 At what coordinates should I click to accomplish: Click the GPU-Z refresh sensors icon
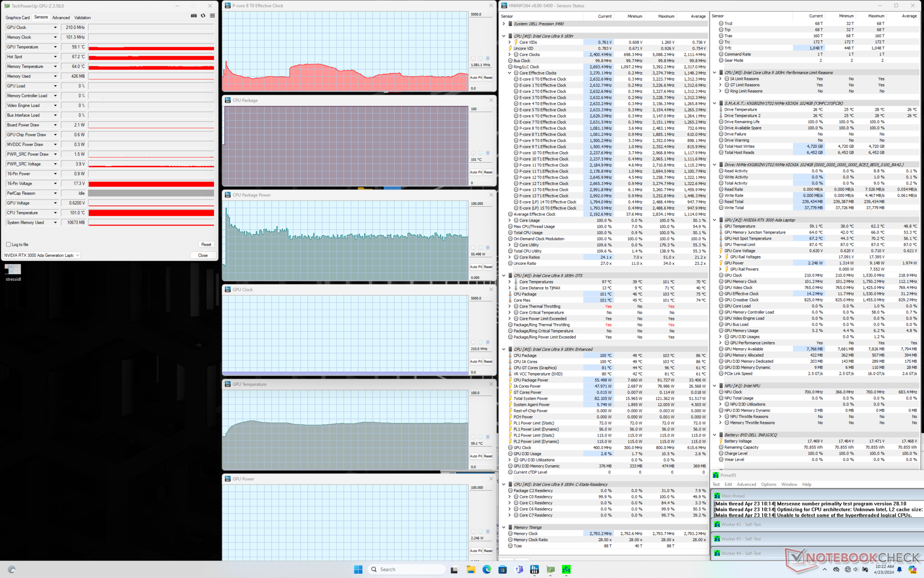(x=203, y=16)
